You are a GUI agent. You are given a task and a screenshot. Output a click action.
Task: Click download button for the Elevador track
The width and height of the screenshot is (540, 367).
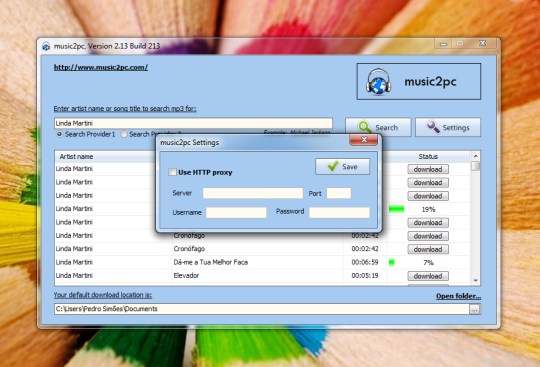click(x=428, y=276)
